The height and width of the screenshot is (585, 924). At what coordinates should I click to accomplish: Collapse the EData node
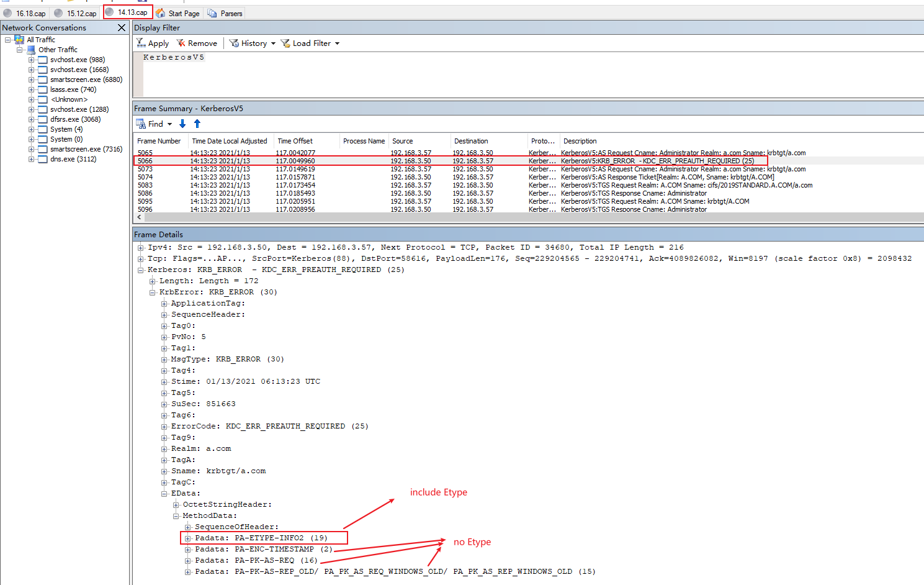164,493
